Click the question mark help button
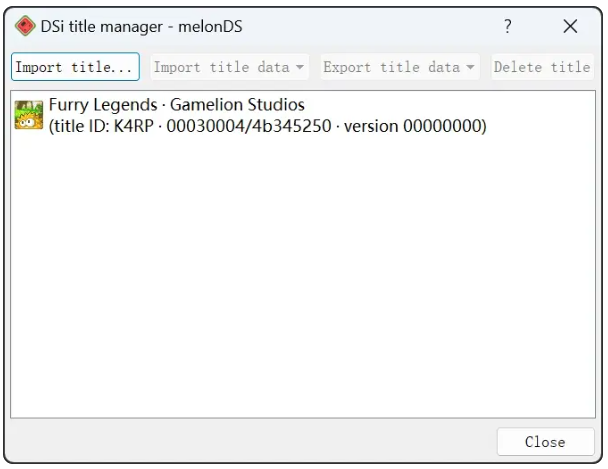The height and width of the screenshot is (469, 608). tap(508, 26)
